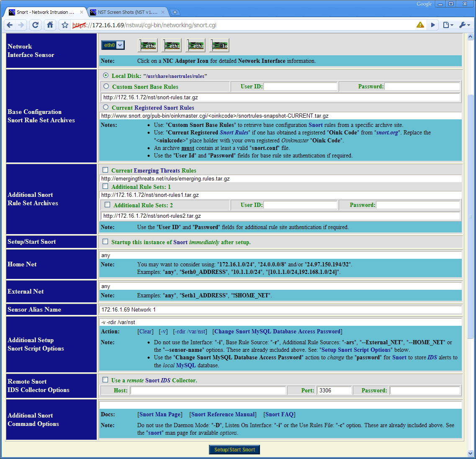
Task: Open the browser page menu dropdown
Action: 448,25
